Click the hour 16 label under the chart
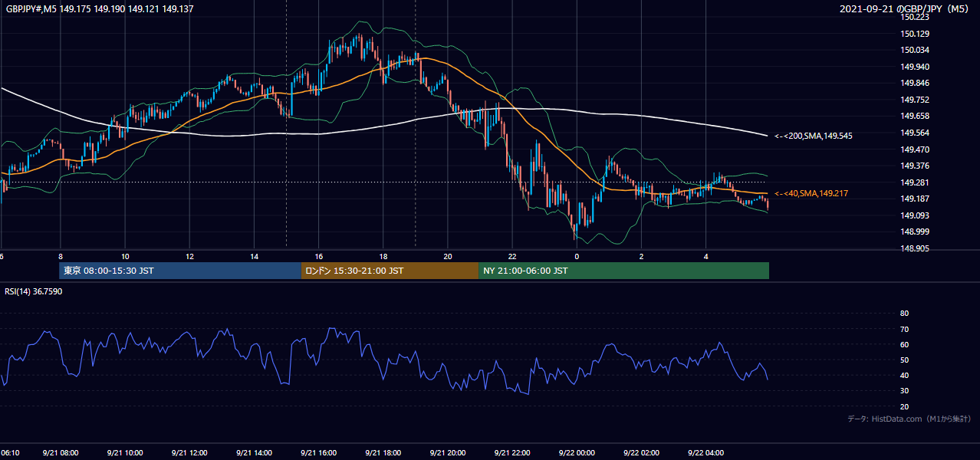This screenshot has width=980, height=460. [318, 257]
